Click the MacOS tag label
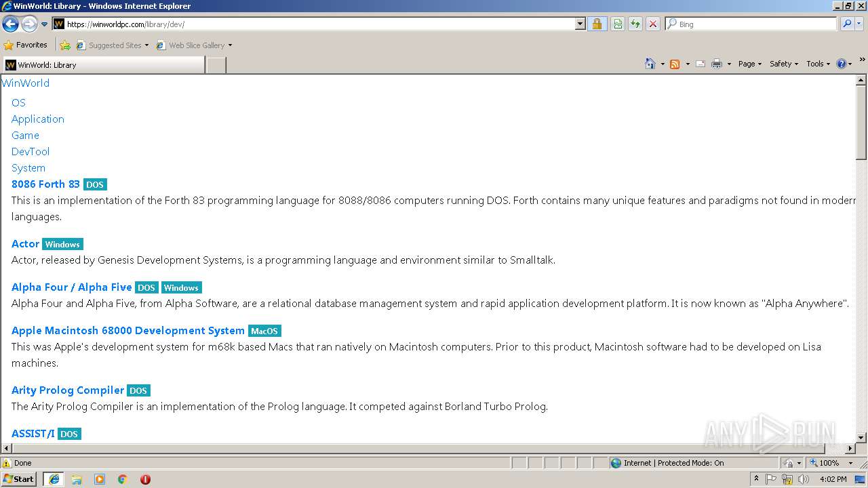The width and height of the screenshot is (868, 488). 264,331
